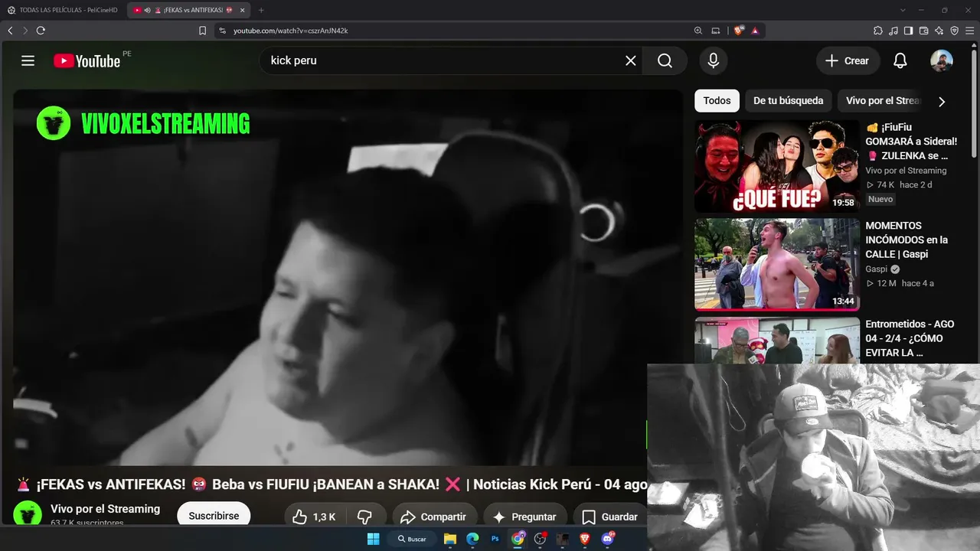The height and width of the screenshot is (551, 980).
Task: Click the Preguntar button
Action: (x=525, y=517)
